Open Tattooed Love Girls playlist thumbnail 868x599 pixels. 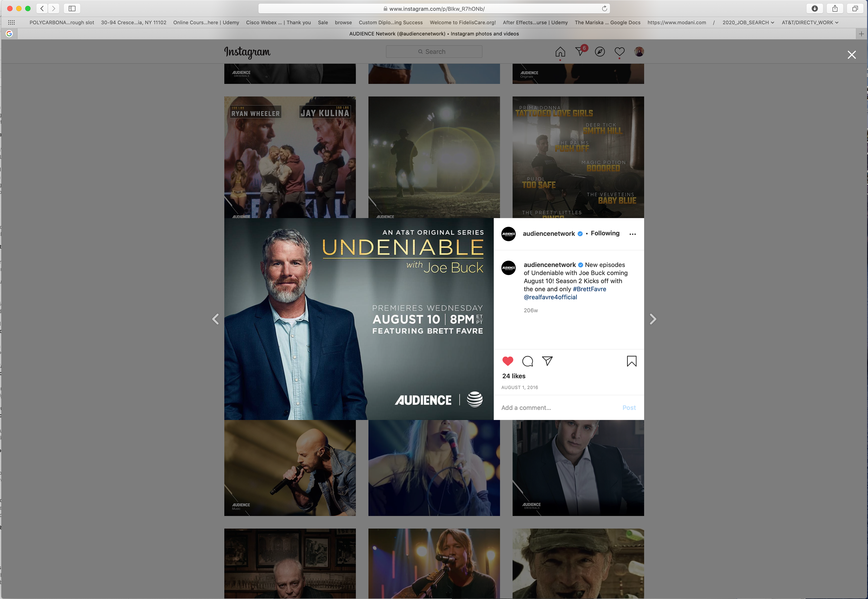(x=578, y=157)
